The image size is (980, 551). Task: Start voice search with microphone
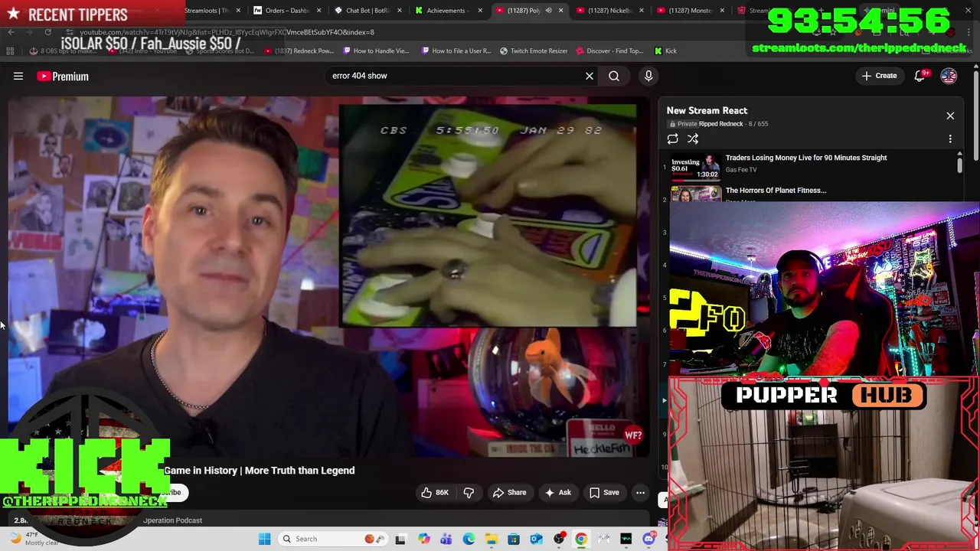click(x=648, y=76)
